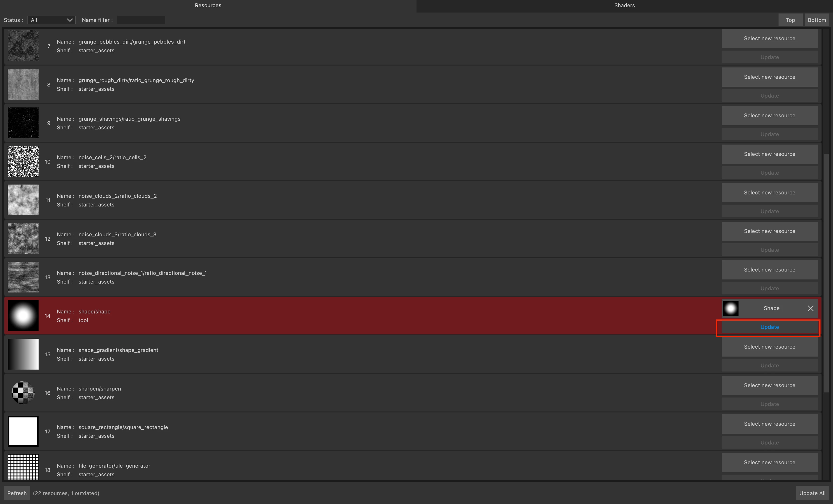Focus the Name filter text field
This screenshot has width=833, height=504.
coord(141,20)
